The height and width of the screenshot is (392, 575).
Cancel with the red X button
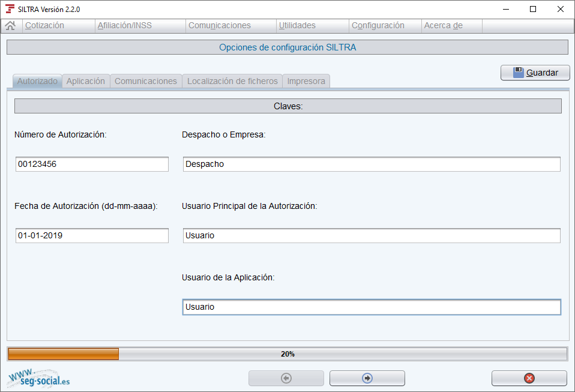tap(529, 378)
